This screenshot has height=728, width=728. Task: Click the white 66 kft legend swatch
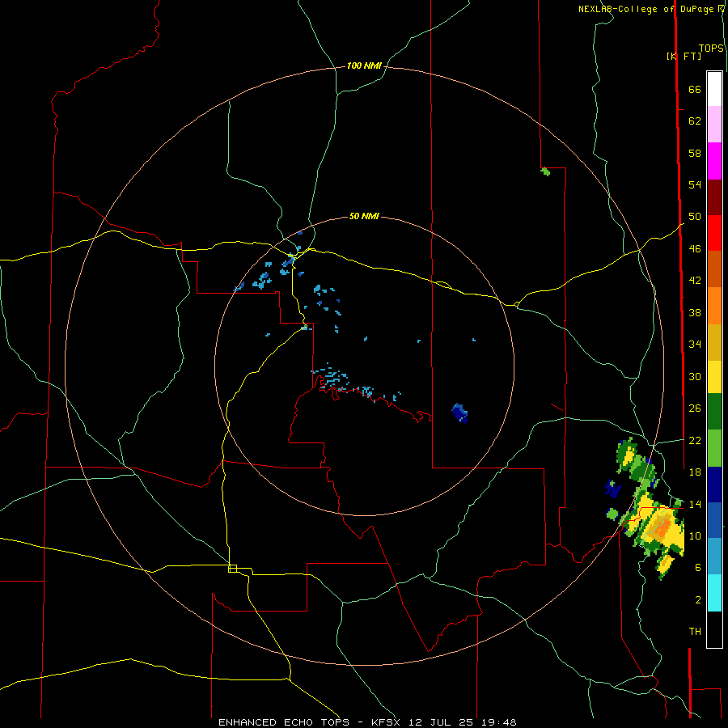pyautogui.click(x=714, y=89)
